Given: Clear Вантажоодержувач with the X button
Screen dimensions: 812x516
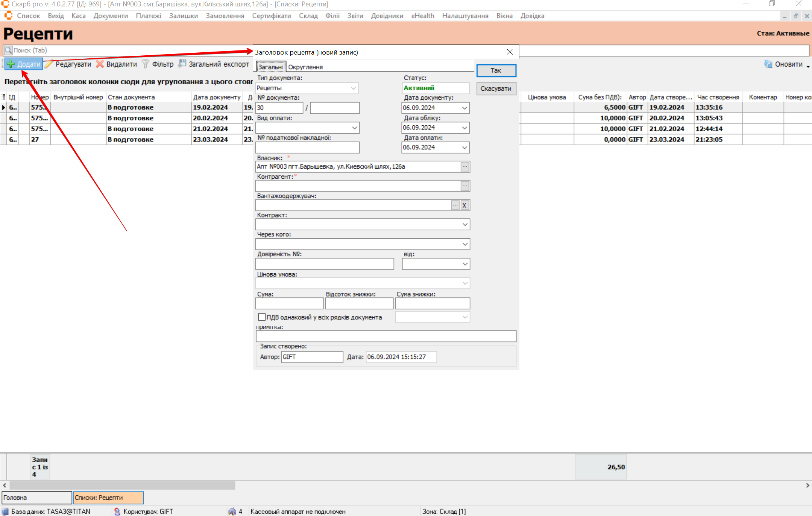Looking at the screenshot, I should 464,205.
